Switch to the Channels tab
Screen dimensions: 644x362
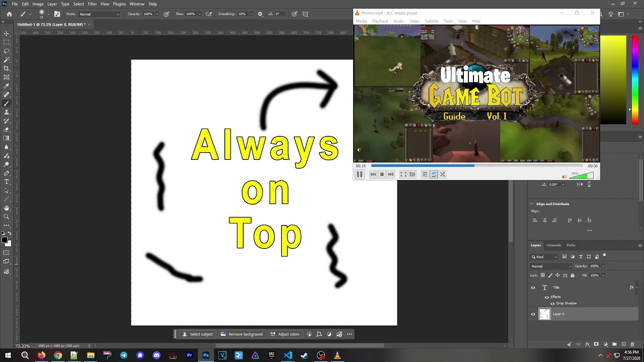click(x=553, y=245)
